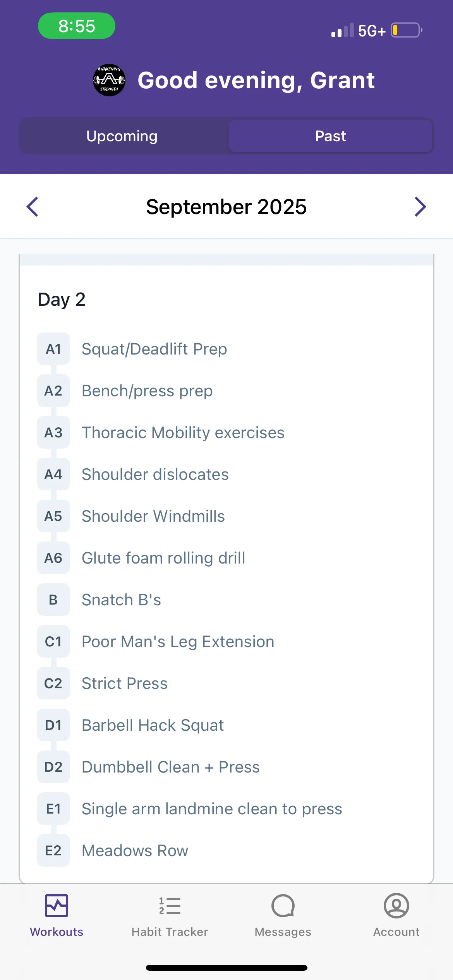Screen dimensions: 453x980
Task: Open the Habit Tracker list icon
Action: point(170,906)
